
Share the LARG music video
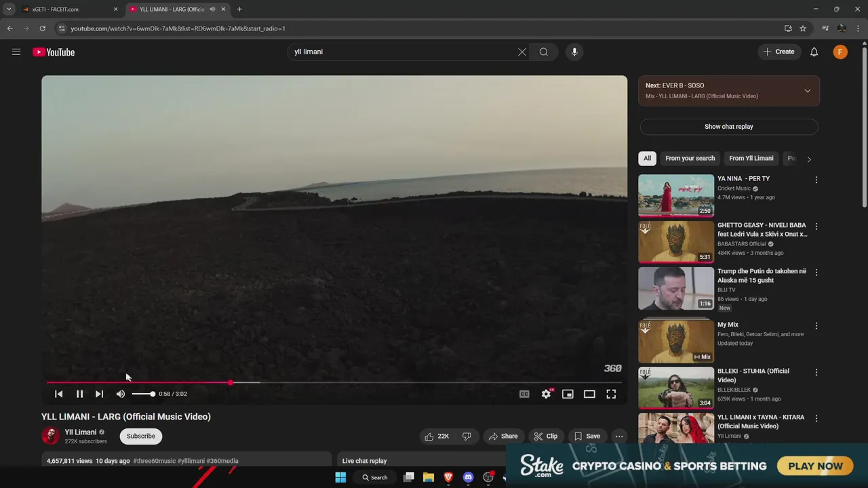pyautogui.click(x=503, y=436)
